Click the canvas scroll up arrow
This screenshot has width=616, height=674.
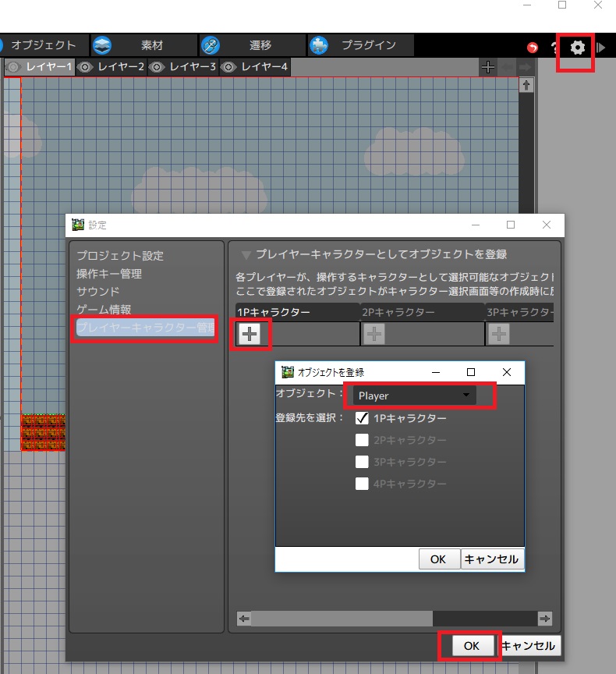click(x=526, y=85)
